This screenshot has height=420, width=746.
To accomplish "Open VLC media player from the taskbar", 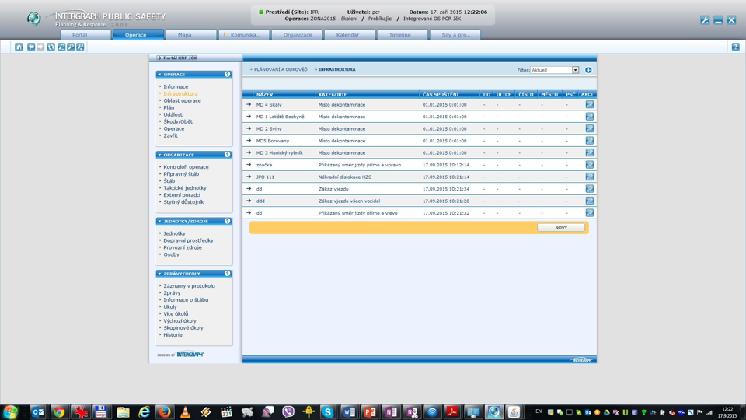I will [x=185, y=412].
